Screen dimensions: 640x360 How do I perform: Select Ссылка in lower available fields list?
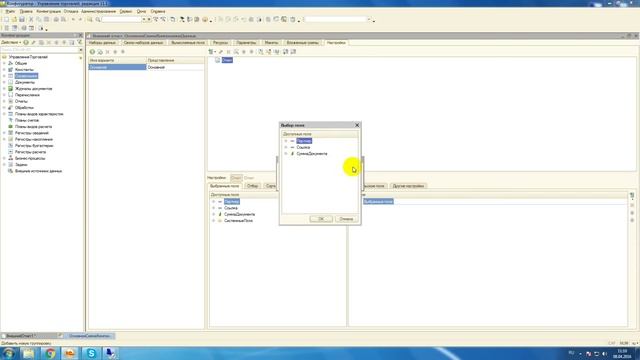tap(231, 208)
